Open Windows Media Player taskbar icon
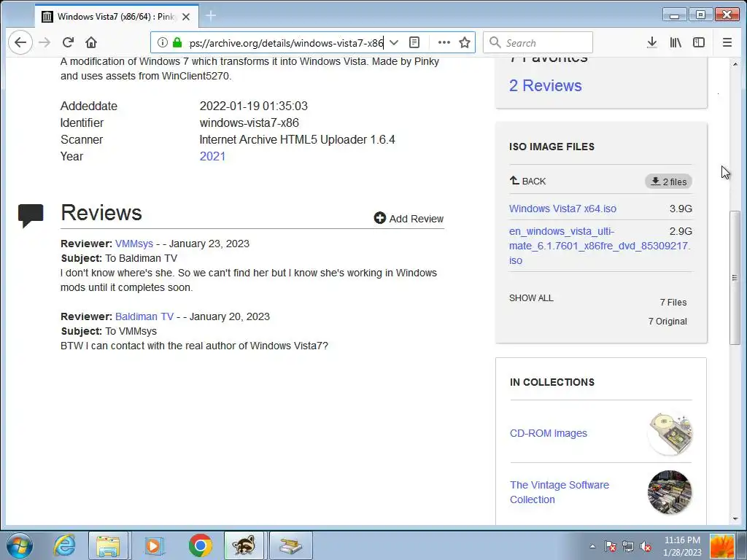 [154, 545]
